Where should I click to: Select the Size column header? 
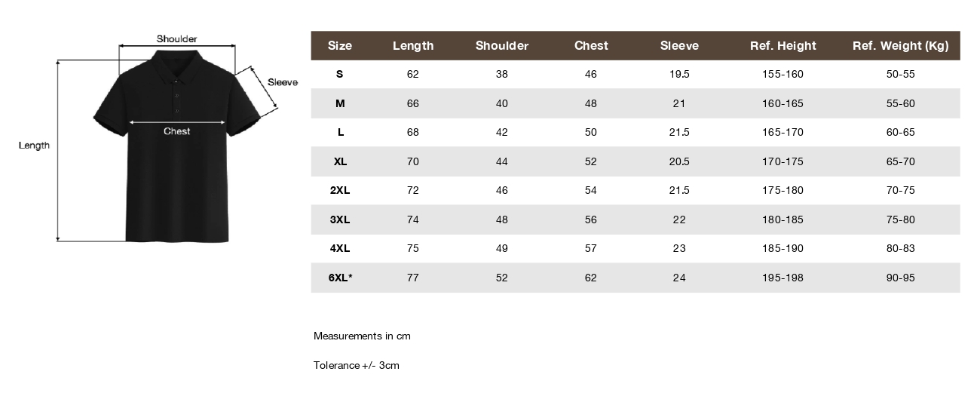click(340, 46)
